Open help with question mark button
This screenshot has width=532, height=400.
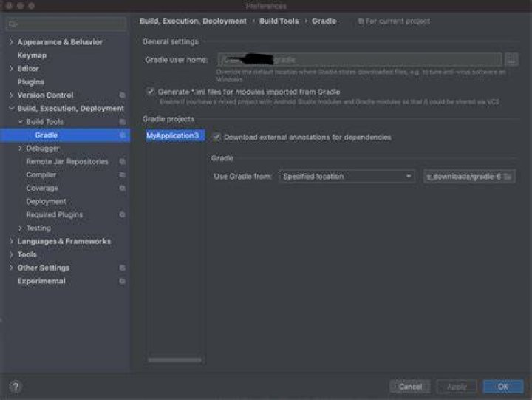point(16,387)
